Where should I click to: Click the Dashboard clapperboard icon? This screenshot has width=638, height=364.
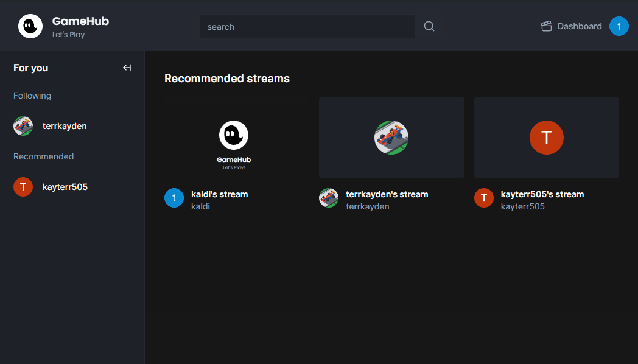(547, 26)
